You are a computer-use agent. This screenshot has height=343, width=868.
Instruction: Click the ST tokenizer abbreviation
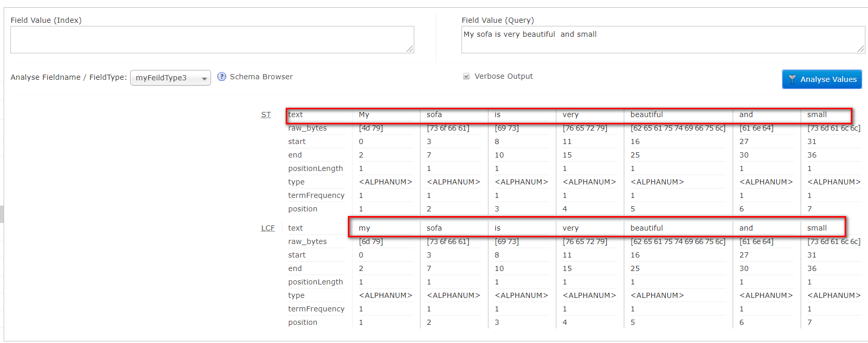click(265, 115)
